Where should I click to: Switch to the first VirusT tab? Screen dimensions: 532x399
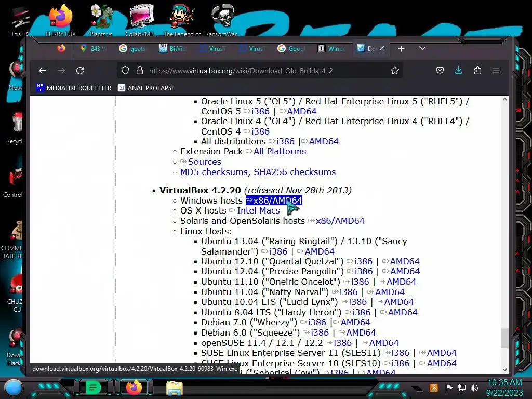[212, 48]
